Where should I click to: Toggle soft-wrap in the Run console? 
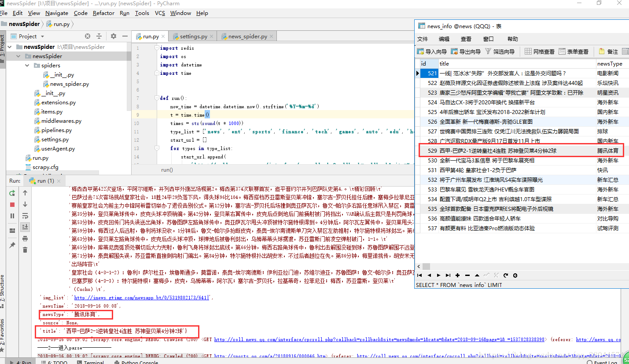(25, 216)
